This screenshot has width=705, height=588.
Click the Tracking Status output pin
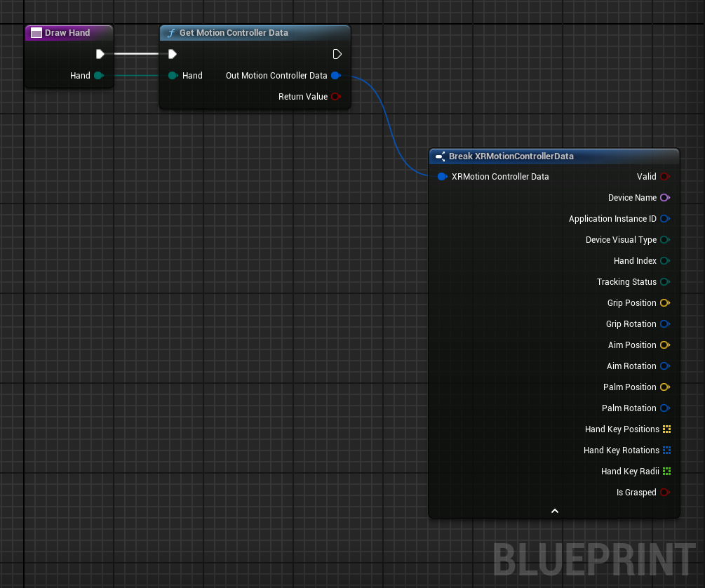pos(665,282)
